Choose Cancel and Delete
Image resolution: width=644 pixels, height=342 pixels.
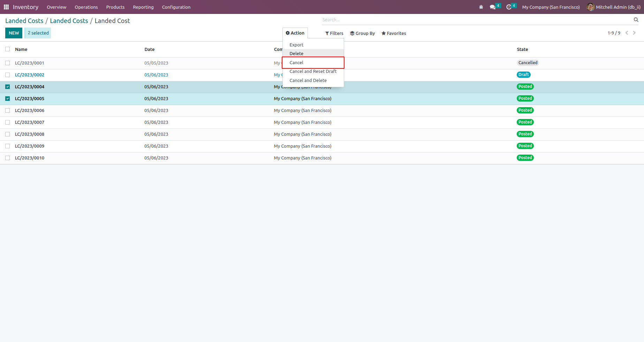tap(313, 81)
